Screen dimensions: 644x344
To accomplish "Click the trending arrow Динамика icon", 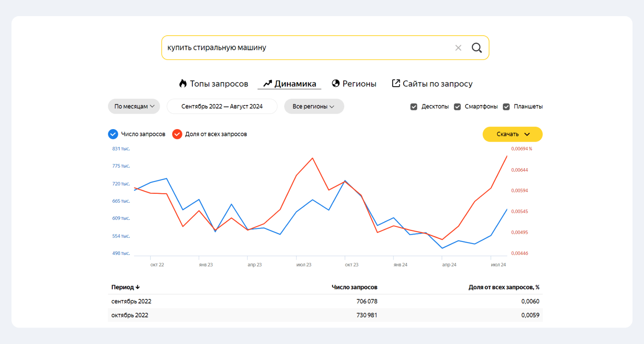I will pyautogui.click(x=268, y=84).
